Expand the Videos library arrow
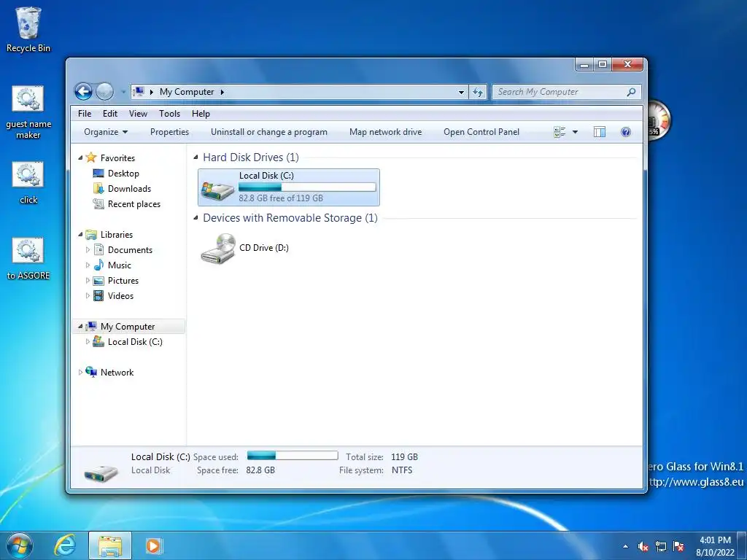This screenshot has width=747, height=560. (88, 296)
